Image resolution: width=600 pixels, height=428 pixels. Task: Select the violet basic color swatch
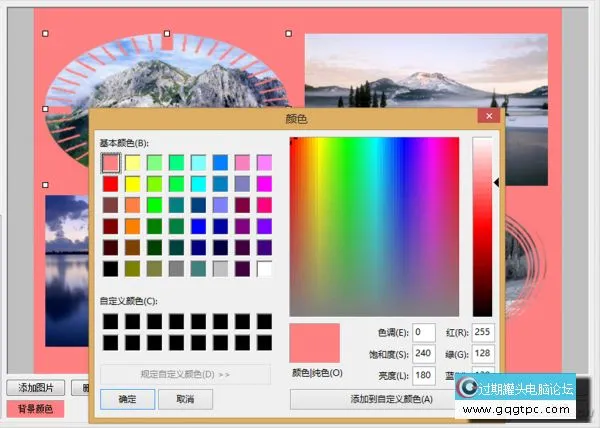[264, 226]
